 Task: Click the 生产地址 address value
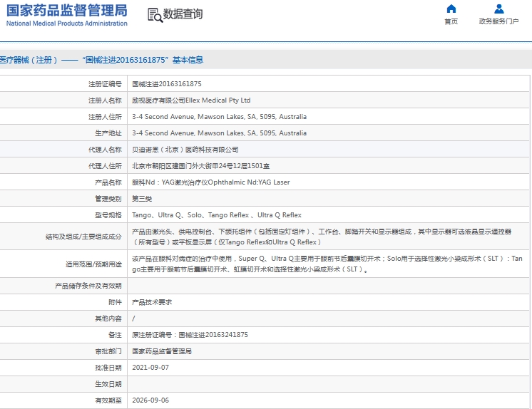point(219,133)
